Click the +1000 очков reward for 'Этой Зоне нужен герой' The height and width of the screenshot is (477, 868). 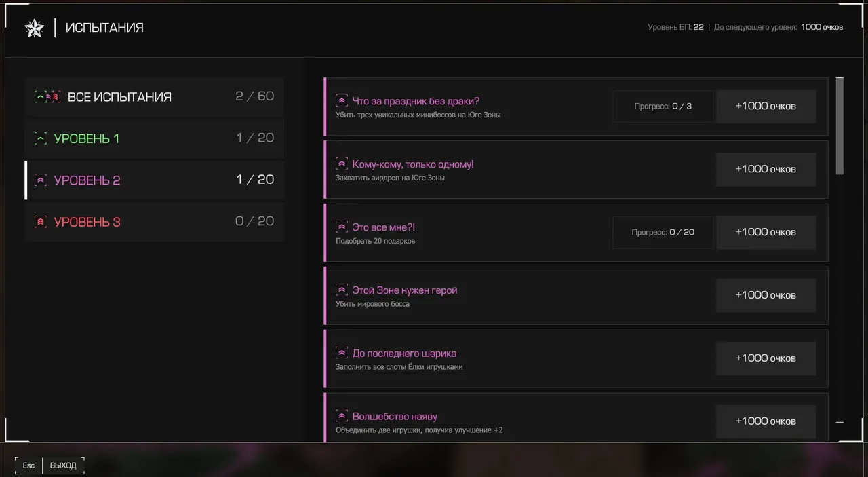tap(766, 295)
